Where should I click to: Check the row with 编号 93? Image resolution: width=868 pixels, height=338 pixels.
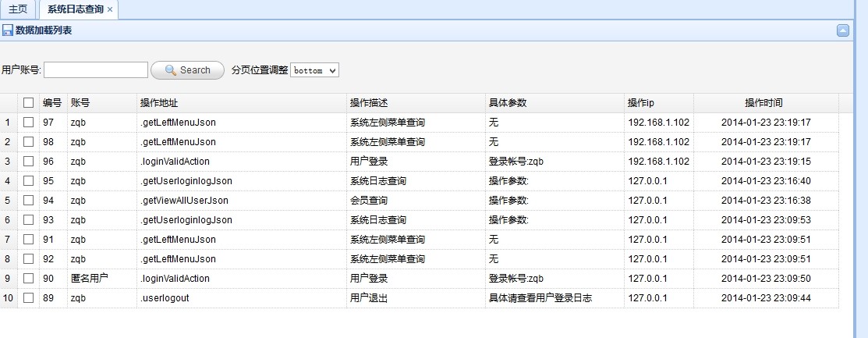(x=28, y=220)
